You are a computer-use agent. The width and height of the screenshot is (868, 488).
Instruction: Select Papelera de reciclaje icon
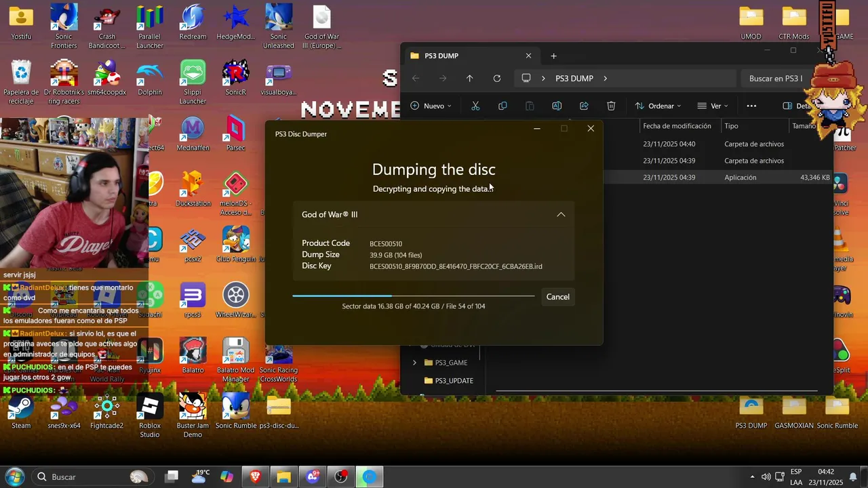[21, 83]
